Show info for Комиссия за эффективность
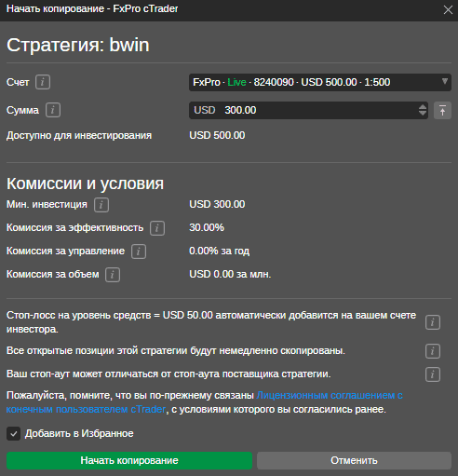Screen dimensions: 458x476 pos(157,228)
